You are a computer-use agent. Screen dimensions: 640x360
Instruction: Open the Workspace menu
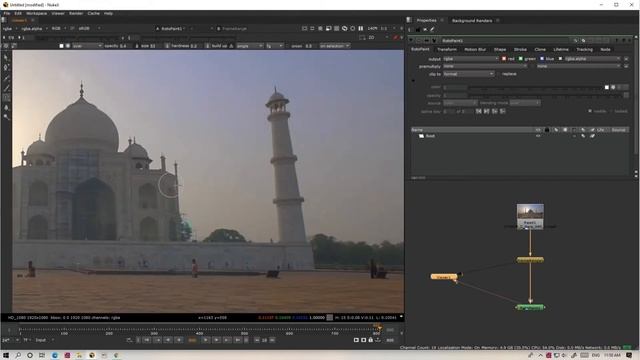[36, 13]
